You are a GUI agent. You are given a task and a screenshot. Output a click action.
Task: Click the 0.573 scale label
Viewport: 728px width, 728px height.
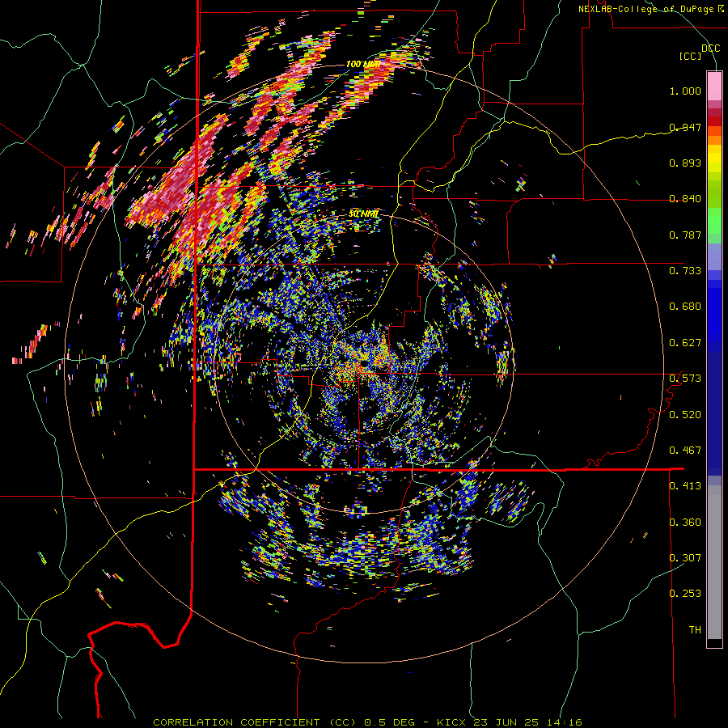[685, 379]
